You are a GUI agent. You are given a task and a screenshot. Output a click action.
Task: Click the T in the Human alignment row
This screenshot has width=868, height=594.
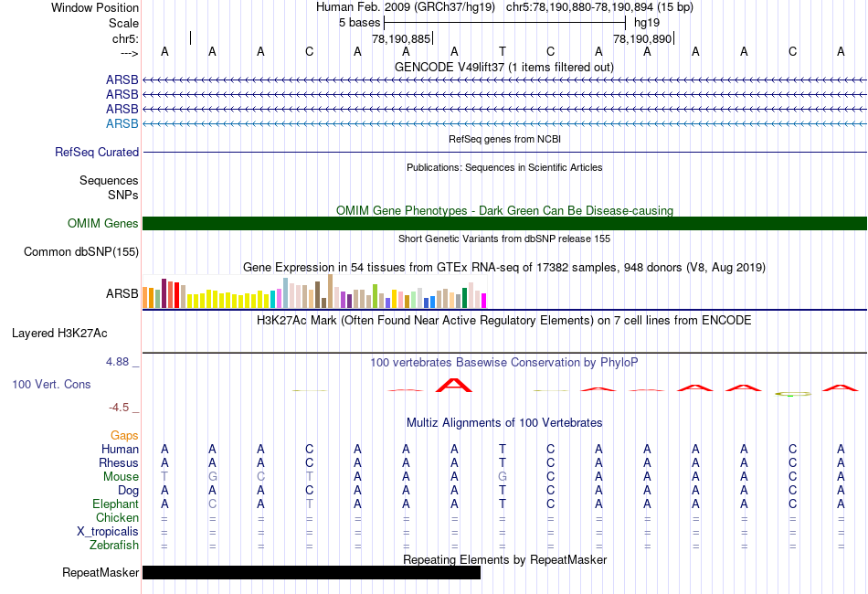coord(503,449)
